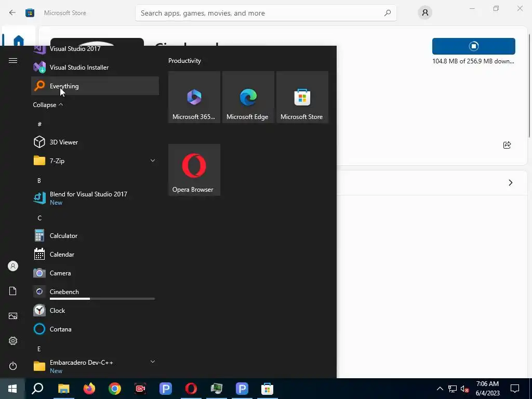Jump to letter B app index
Screen dimensions: 532x399
[x=39, y=180]
